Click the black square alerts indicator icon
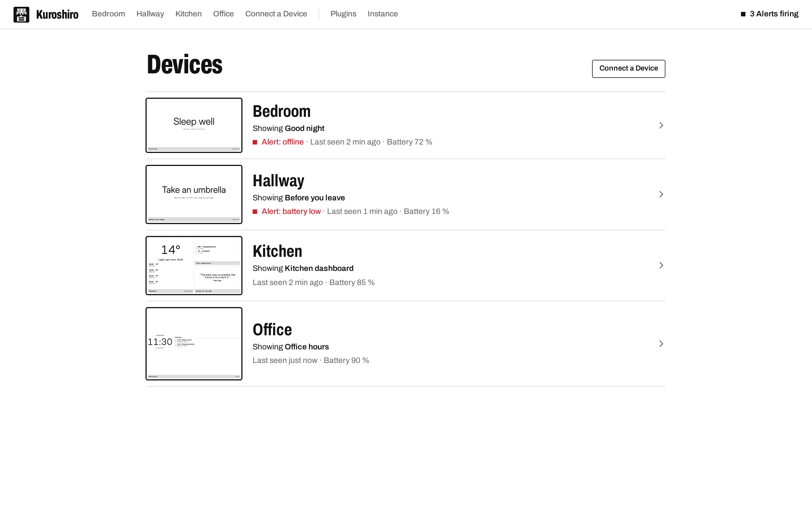 pos(743,14)
